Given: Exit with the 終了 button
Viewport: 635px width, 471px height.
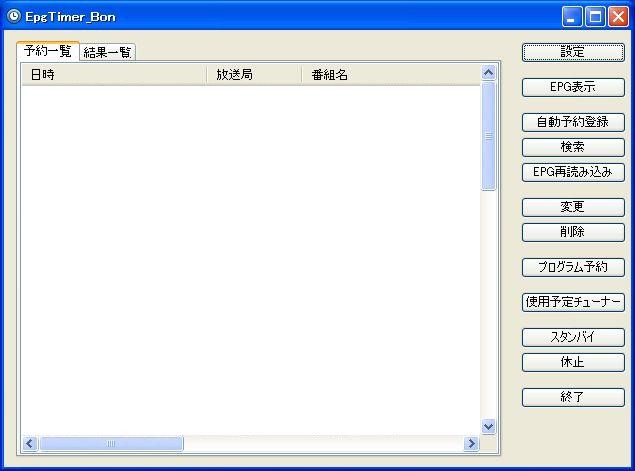Looking at the screenshot, I should point(573,397).
